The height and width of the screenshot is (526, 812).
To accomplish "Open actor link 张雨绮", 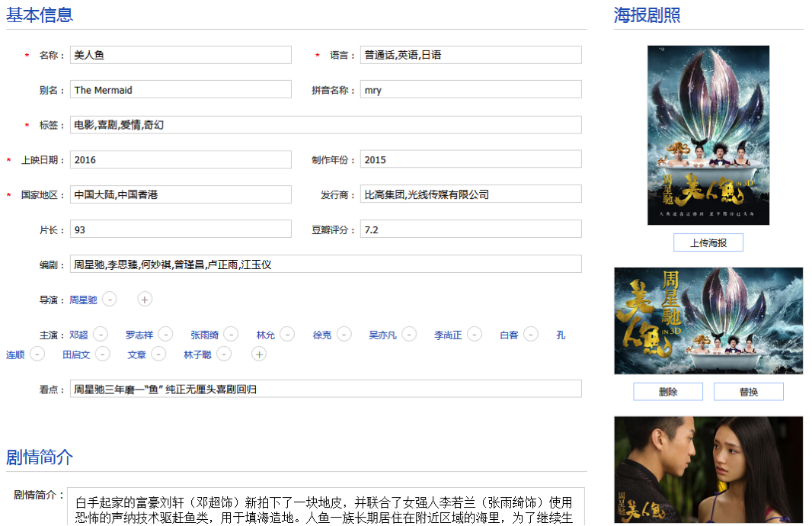I will (205, 335).
